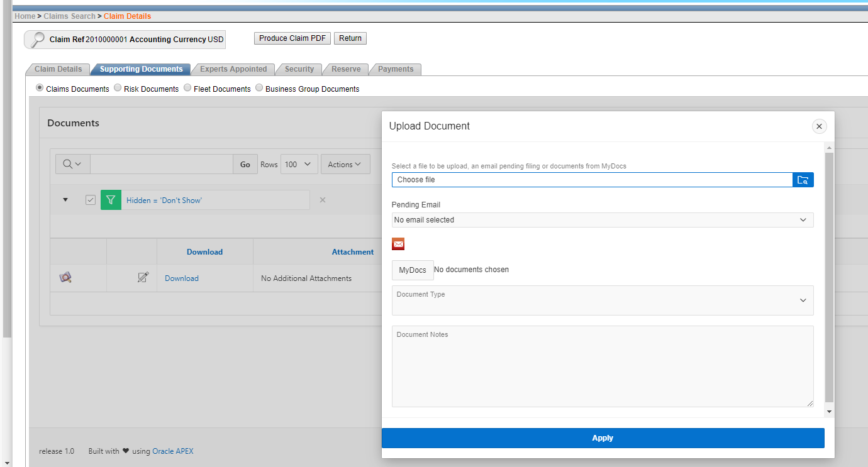Viewport: 868px width, 467px height.
Task: Click the documents search text field
Action: 162,165
